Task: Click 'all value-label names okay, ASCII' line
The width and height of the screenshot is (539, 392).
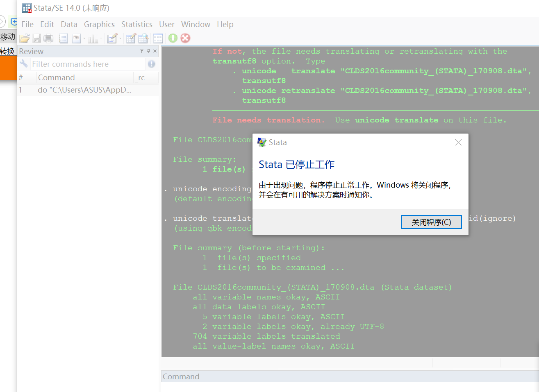Action: 274,346
